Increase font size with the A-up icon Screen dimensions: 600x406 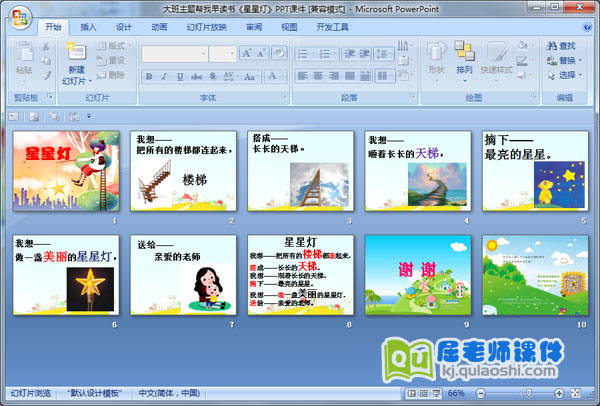(246, 53)
